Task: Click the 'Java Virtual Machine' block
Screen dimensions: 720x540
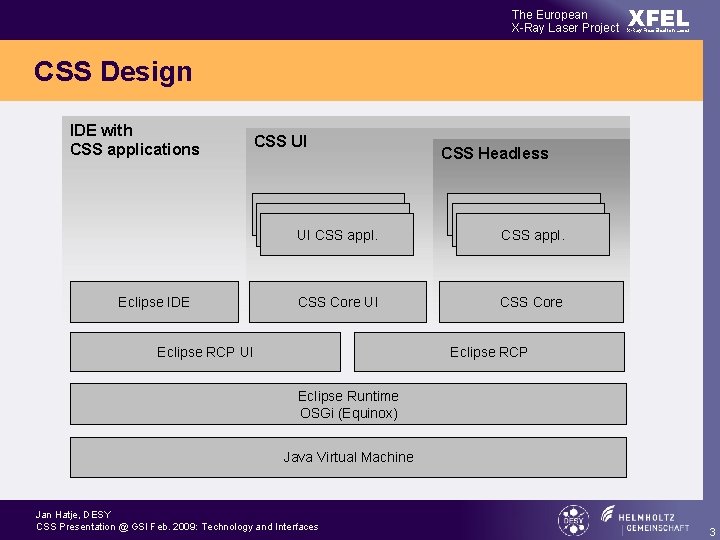Action: (x=348, y=457)
